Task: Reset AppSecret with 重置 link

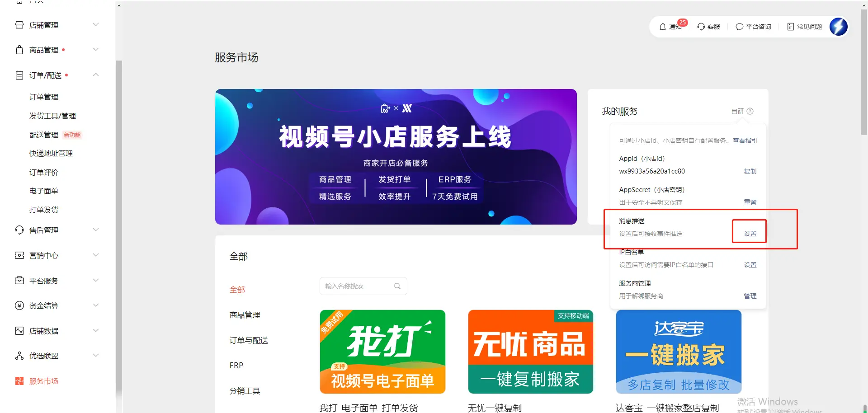Action: [750, 202]
